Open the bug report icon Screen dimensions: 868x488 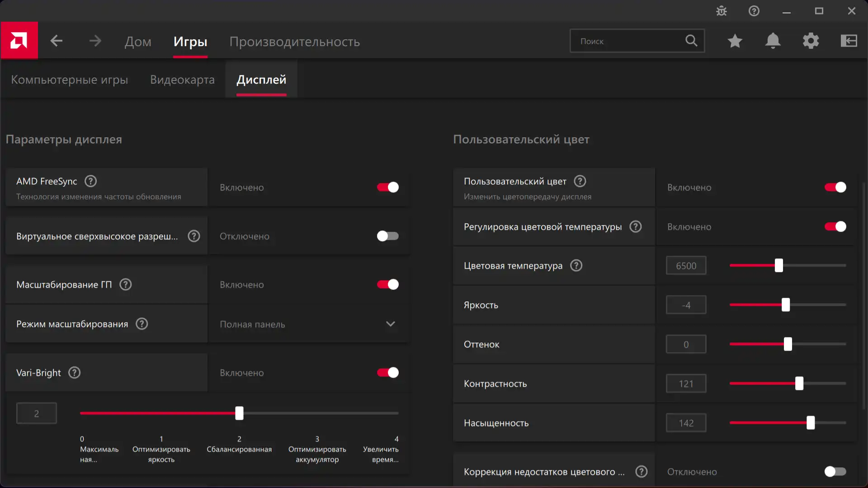click(722, 11)
